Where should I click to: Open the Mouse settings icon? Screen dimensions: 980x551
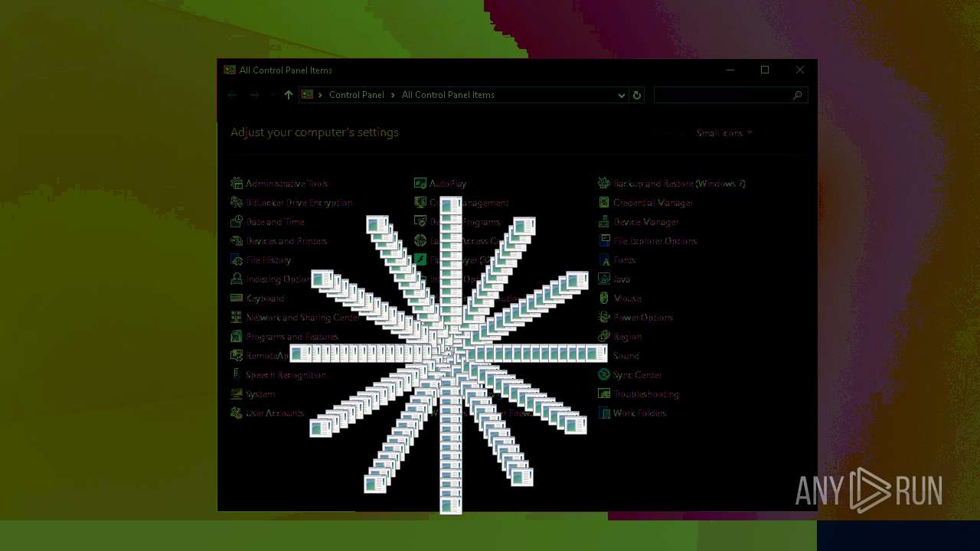coord(604,298)
